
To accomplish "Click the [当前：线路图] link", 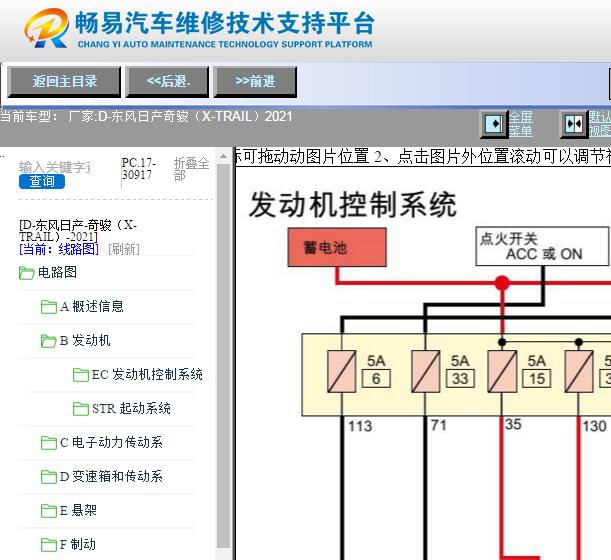I will [59, 249].
